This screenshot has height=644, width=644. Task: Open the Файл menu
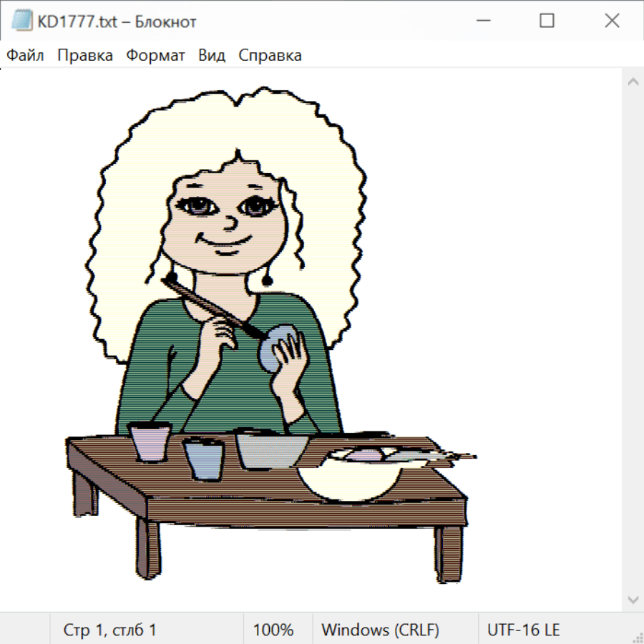[25, 56]
